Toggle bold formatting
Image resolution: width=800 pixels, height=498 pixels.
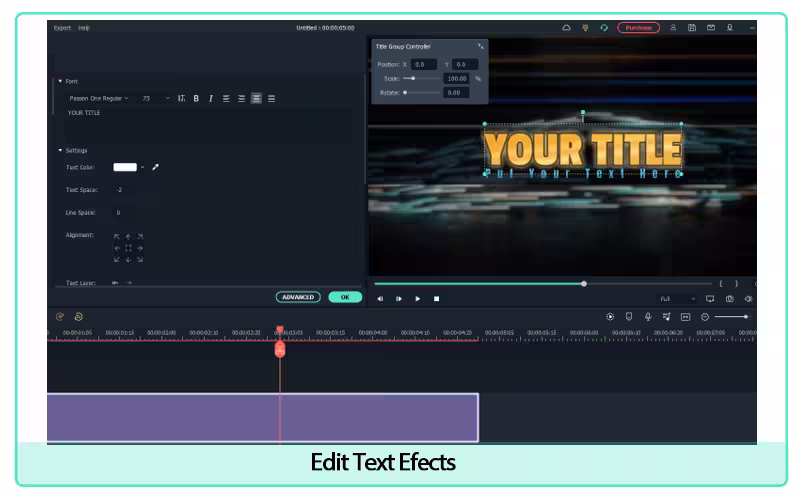point(196,98)
